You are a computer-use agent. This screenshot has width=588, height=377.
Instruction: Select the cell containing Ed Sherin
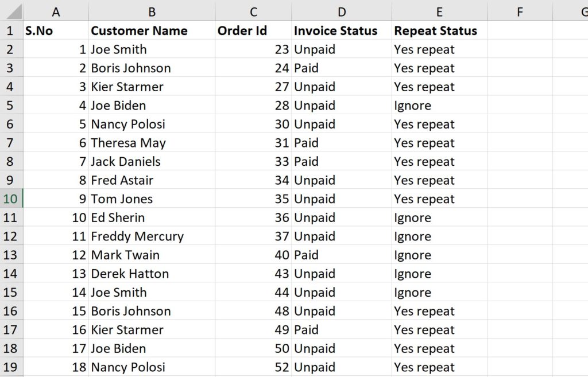[x=152, y=217]
